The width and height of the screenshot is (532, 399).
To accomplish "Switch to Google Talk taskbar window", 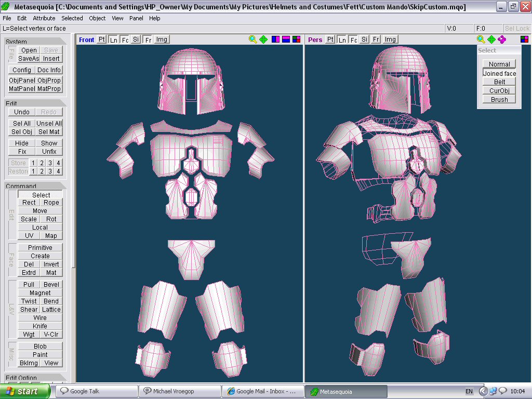I will (96, 391).
